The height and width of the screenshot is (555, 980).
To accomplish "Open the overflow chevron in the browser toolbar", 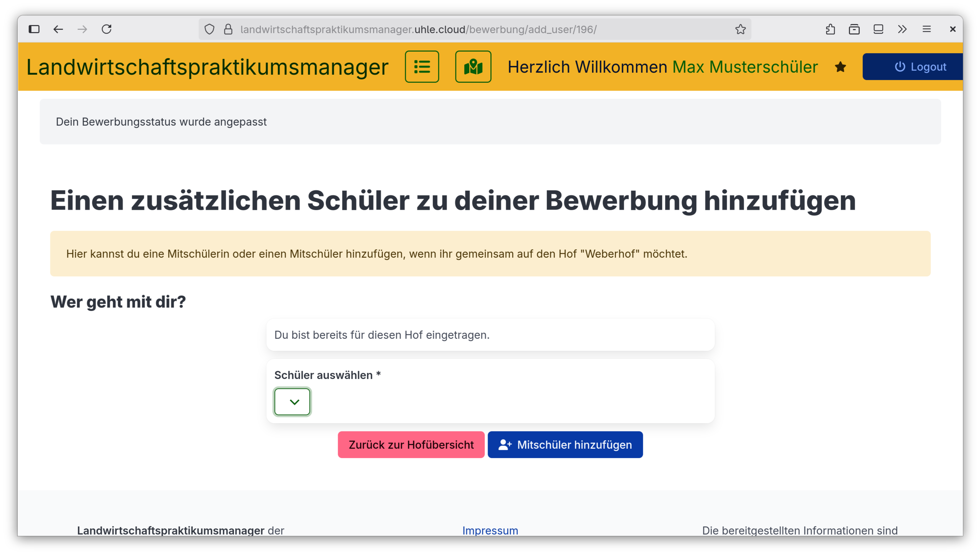I will (x=902, y=29).
